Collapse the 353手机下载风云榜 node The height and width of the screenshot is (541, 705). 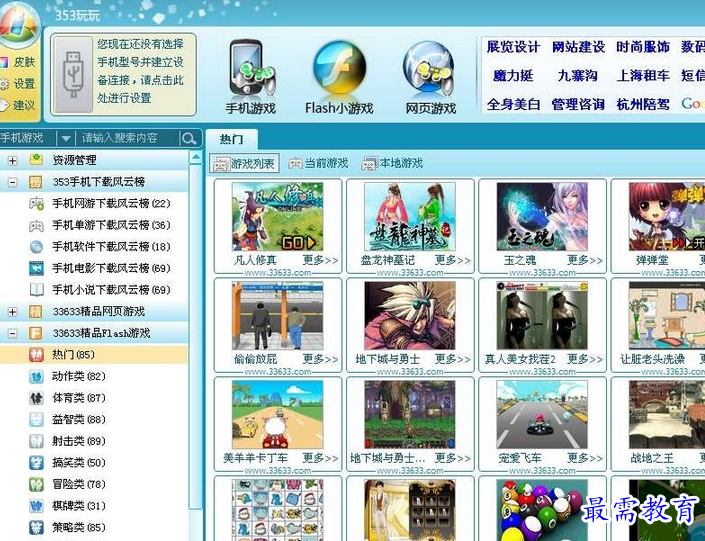[13, 182]
